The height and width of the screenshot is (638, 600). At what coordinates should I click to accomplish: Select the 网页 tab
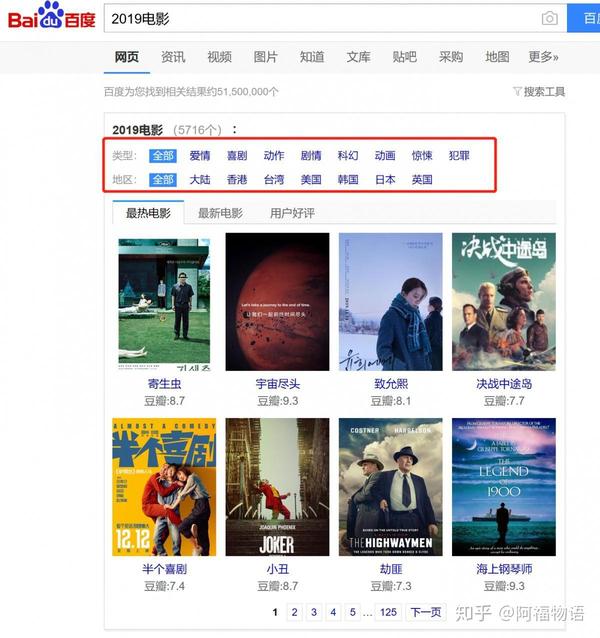click(127, 57)
